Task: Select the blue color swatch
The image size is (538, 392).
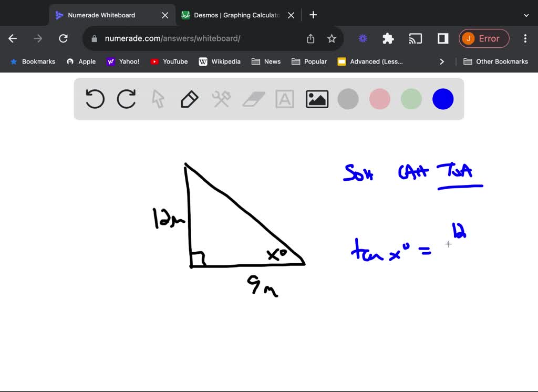Action: point(442,99)
